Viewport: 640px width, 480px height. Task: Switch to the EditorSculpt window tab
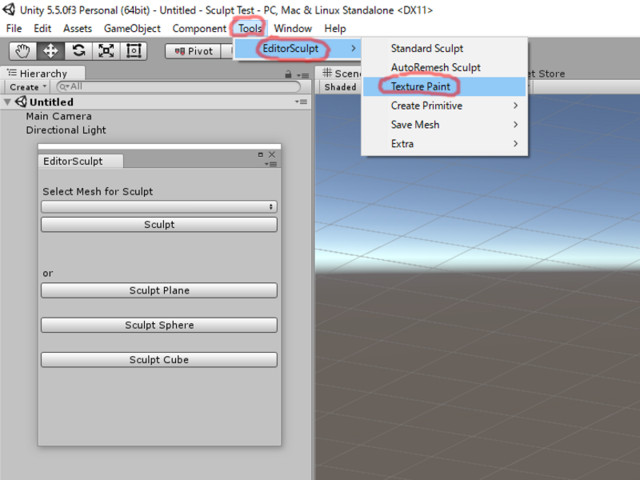[80, 161]
